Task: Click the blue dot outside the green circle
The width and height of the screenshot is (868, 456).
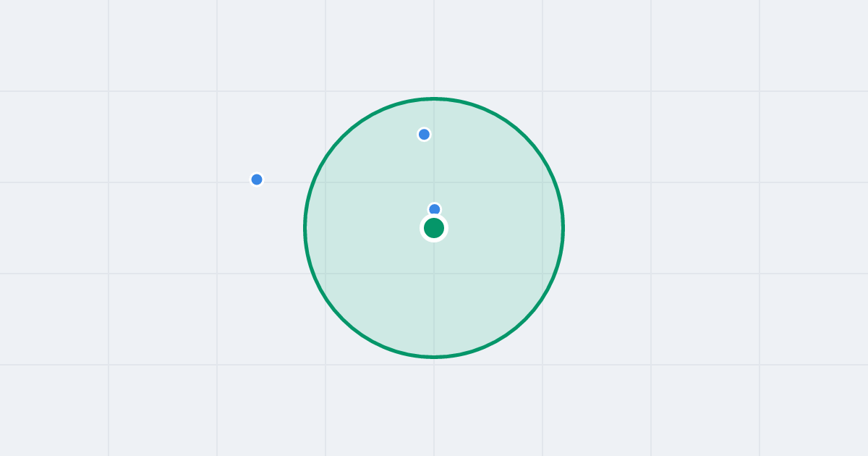Action: click(x=257, y=180)
